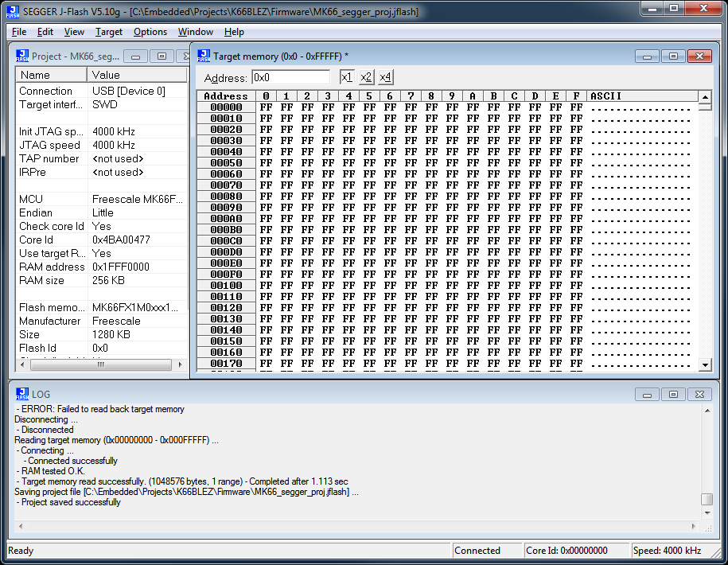Click the J-Flash icon in main title bar
The image size is (728, 565).
(x=13, y=12)
